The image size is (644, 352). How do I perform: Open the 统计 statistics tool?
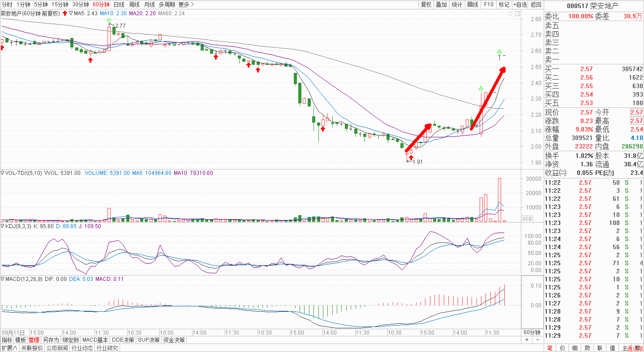(x=457, y=4)
